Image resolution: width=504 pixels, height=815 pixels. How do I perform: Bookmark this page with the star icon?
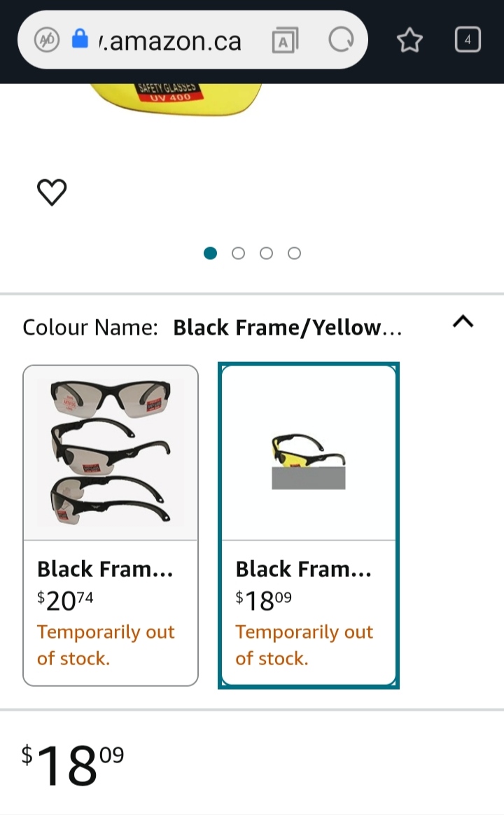pos(409,41)
